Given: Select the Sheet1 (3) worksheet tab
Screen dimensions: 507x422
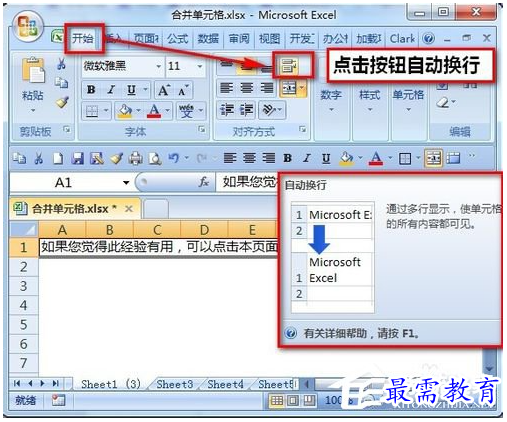Looking at the screenshot, I should point(111,384).
